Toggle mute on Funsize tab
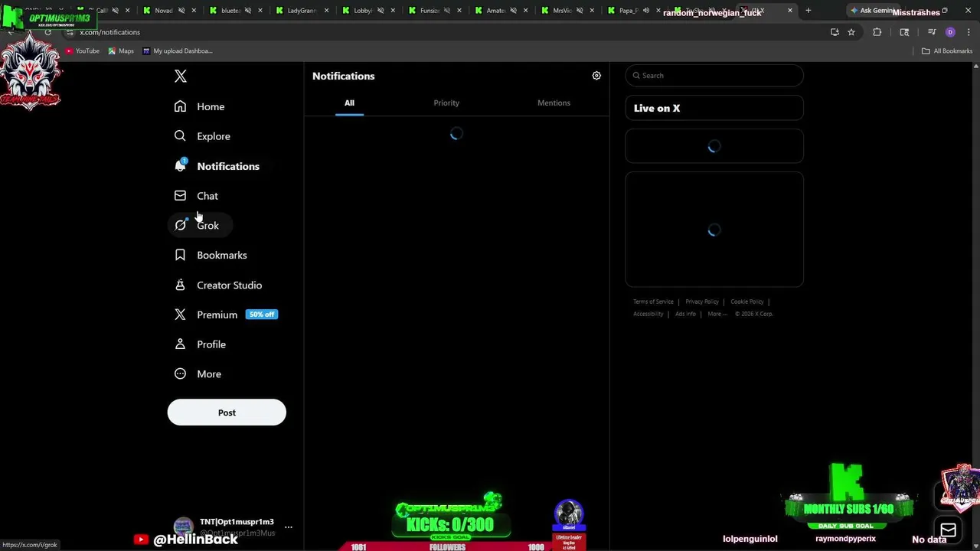 447,11
